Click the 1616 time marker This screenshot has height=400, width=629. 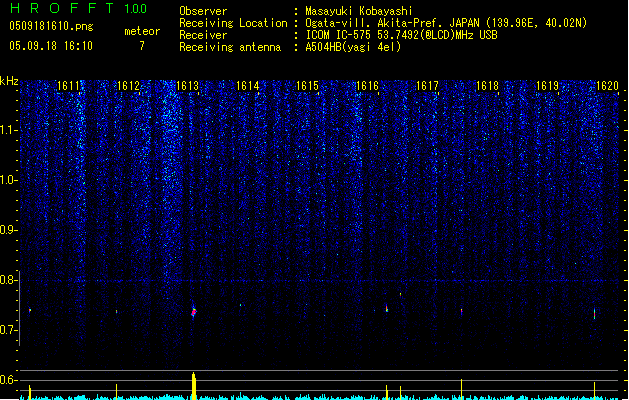(x=367, y=86)
